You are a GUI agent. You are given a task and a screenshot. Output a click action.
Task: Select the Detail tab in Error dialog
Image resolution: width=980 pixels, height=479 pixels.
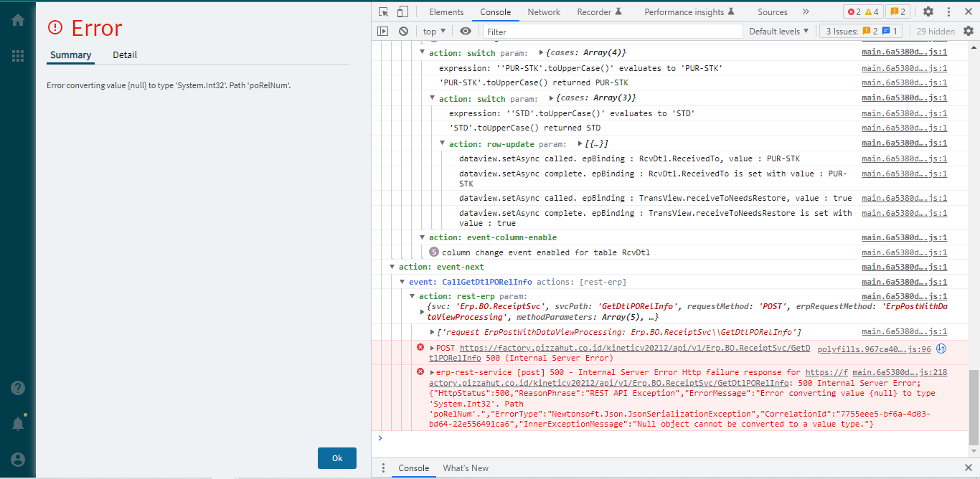[125, 55]
